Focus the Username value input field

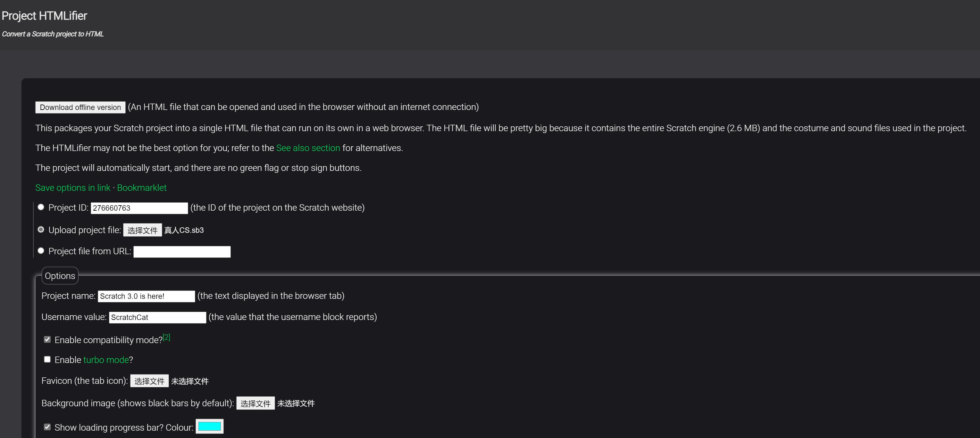pos(157,318)
